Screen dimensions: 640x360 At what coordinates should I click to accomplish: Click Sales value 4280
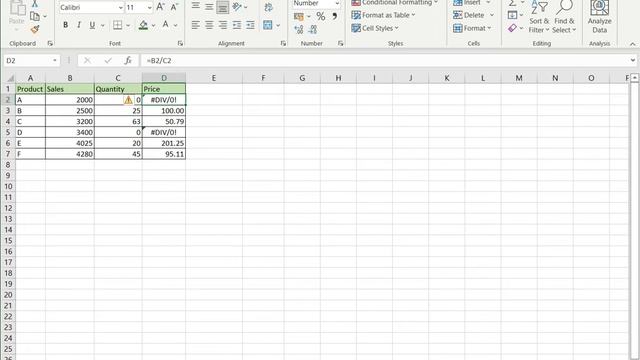point(70,154)
